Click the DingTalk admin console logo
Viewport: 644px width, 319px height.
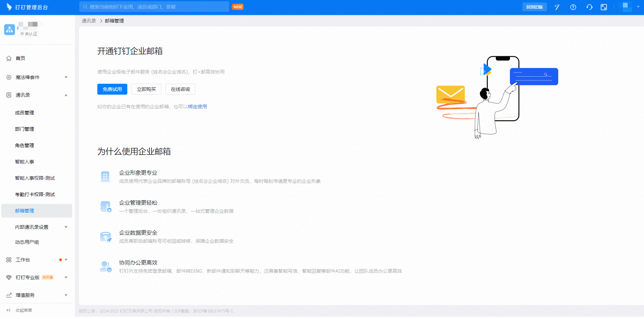28,7
